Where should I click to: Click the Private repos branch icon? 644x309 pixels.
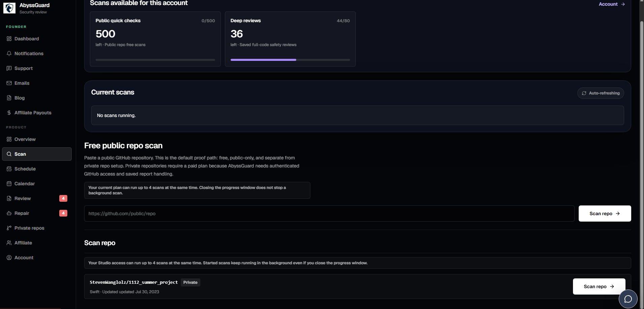tap(9, 228)
